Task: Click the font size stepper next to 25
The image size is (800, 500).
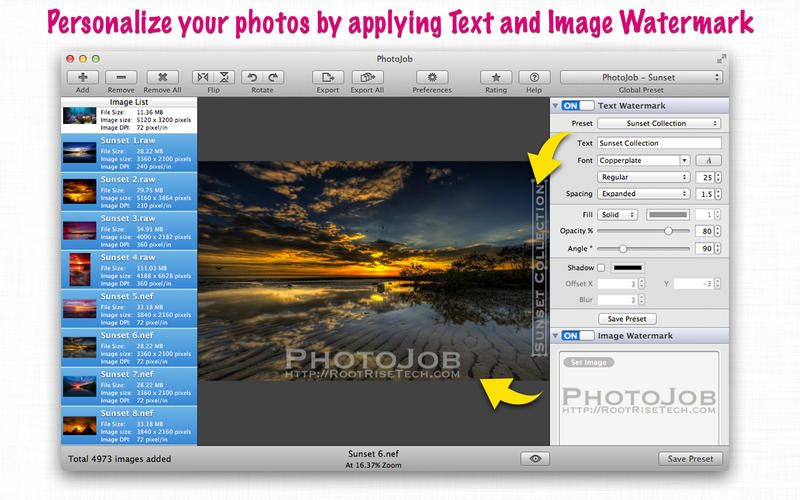Action: point(718,177)
